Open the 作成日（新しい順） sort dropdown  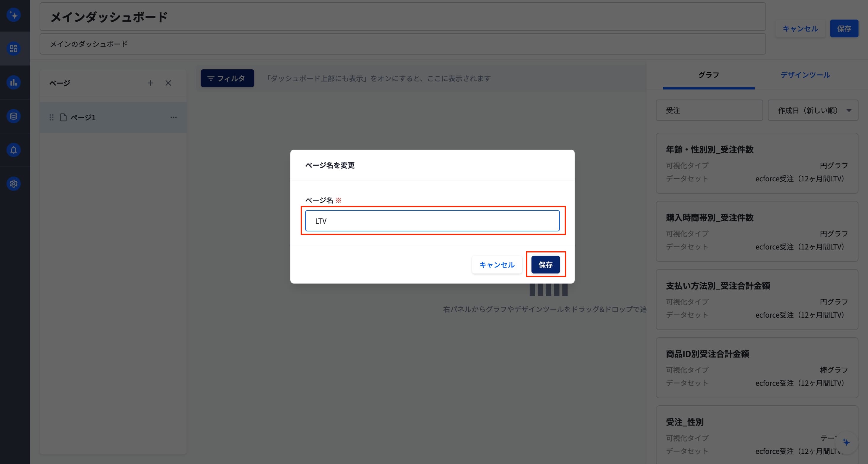coord(813,110)
